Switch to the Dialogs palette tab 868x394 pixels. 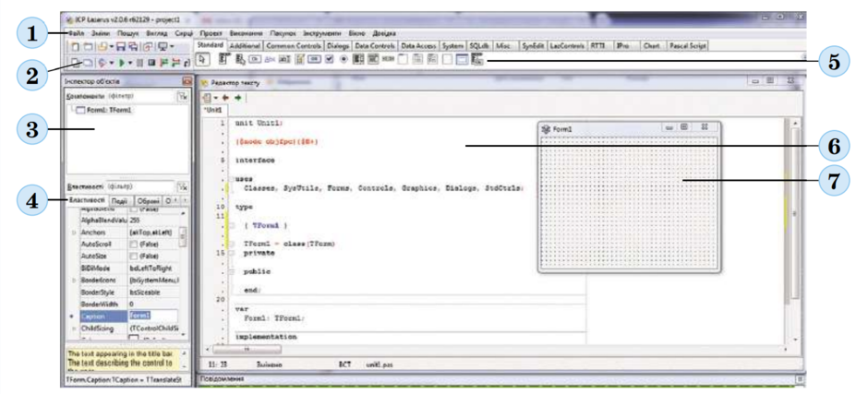coord(337,46)
